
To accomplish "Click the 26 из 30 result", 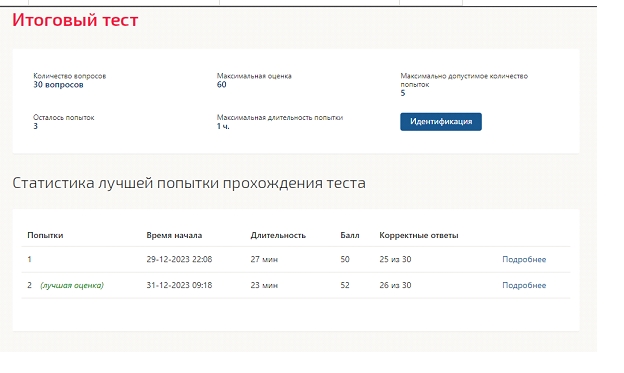I will (395, 285).
